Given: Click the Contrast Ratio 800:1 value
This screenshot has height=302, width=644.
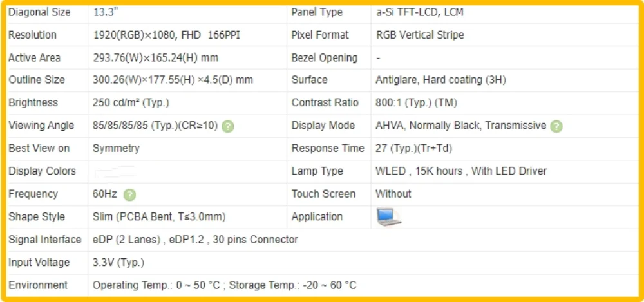Looking at the screenshot, I should 415,103.
